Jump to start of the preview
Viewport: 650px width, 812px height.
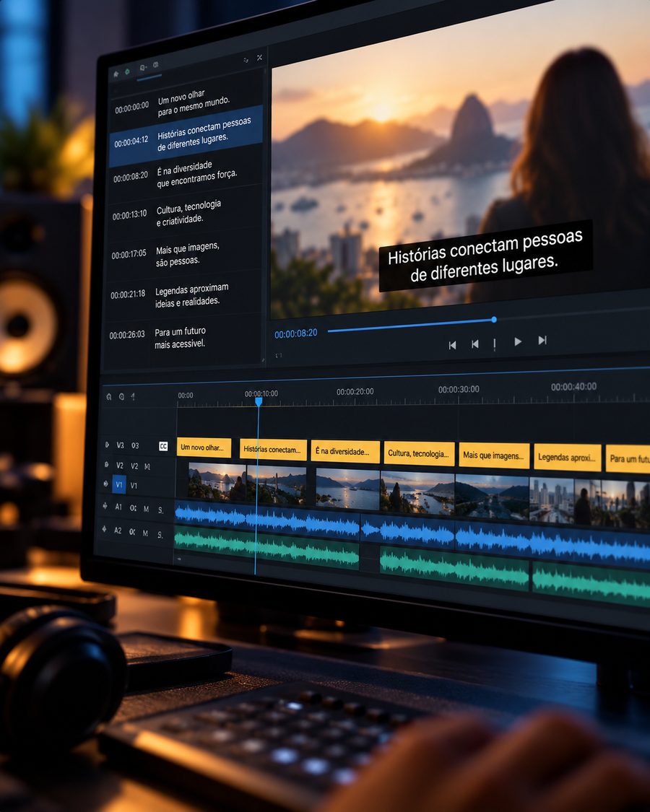tap(453, 346)
